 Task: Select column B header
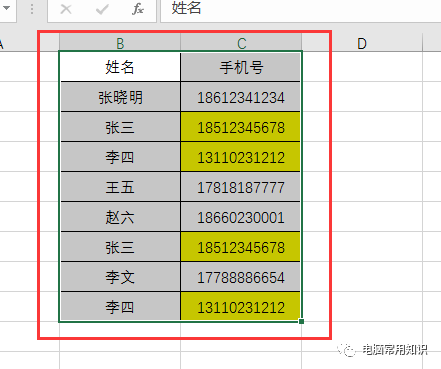[x=120, y=43]
